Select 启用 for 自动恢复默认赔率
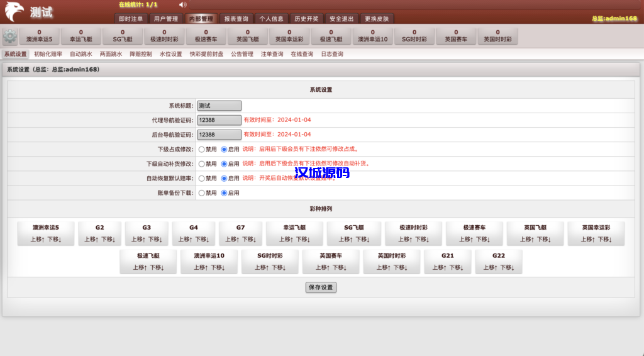 pos(224,178)
